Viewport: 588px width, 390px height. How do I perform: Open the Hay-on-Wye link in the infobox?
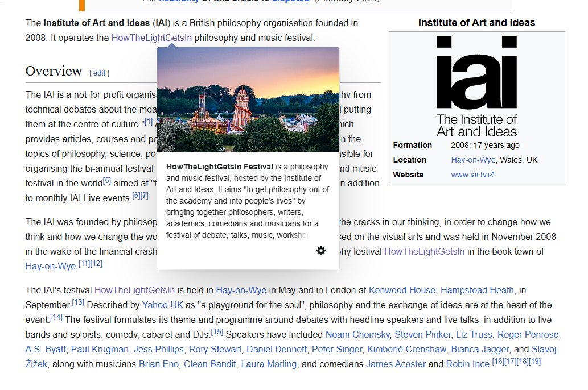tap(473, 160)
